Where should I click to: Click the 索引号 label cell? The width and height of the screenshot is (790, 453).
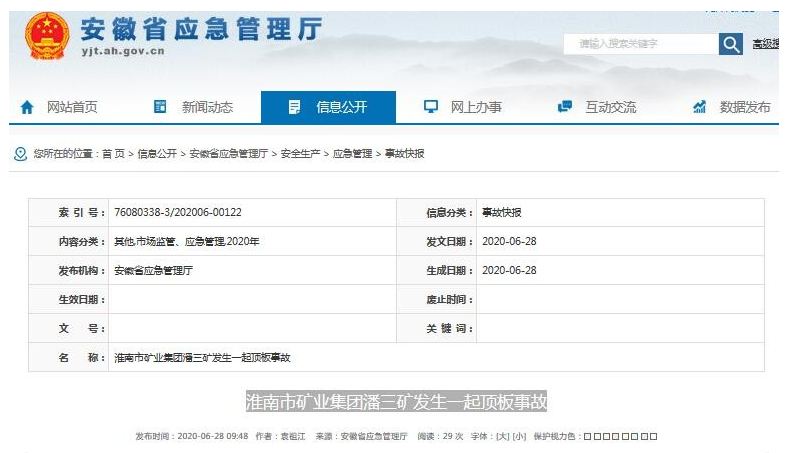[x=69, y=213]
